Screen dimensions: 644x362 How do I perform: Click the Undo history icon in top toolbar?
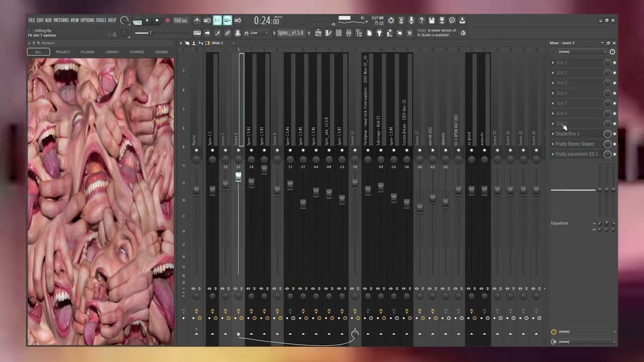tap(391, 20)
